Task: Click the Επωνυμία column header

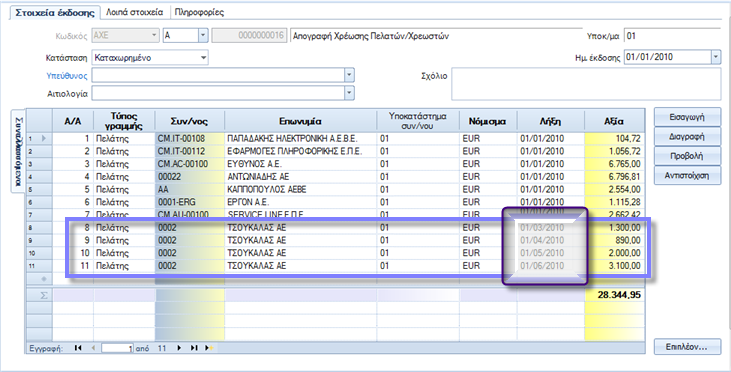Action: pyautogui.click(x=300, y=121)
